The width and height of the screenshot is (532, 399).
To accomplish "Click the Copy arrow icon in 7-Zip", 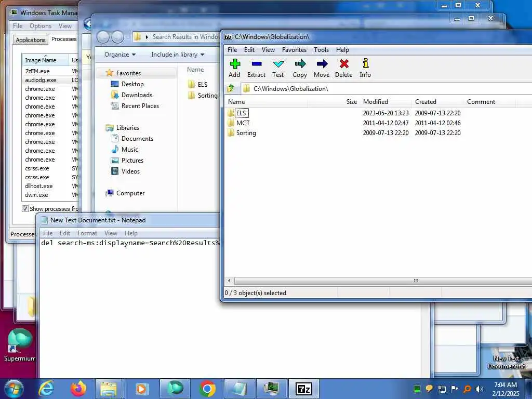I will (300, 64).
